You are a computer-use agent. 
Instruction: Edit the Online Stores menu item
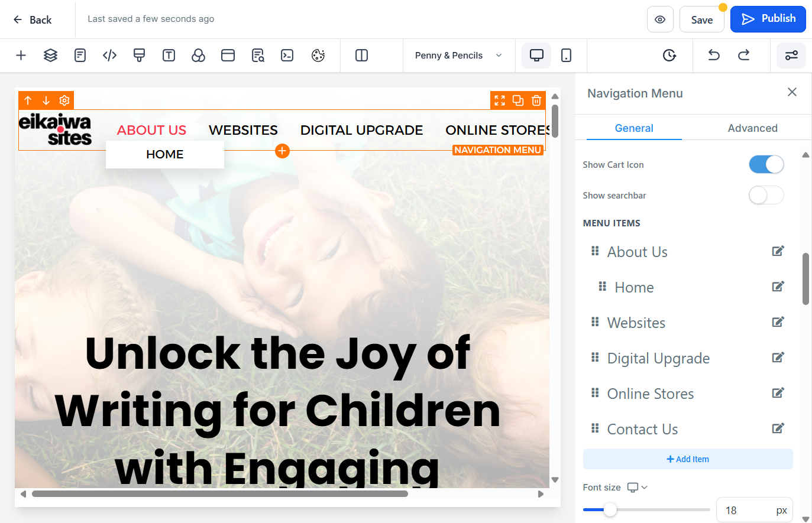(778, 393)
